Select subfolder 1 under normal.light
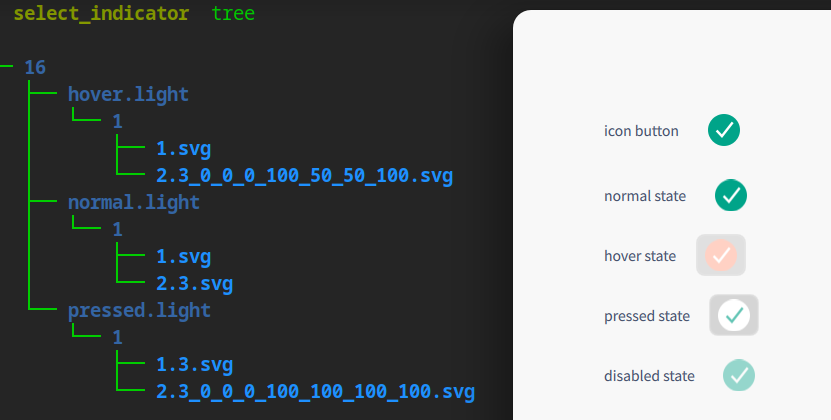 point(117,229)
